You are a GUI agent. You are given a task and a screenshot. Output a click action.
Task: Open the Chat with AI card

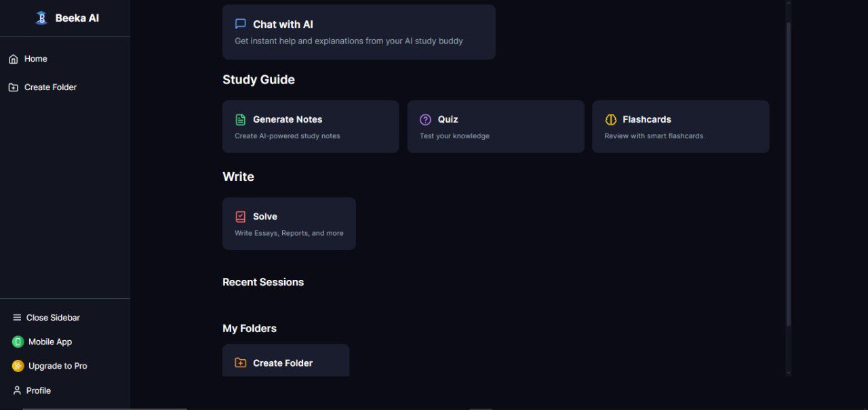click(359, 31)
